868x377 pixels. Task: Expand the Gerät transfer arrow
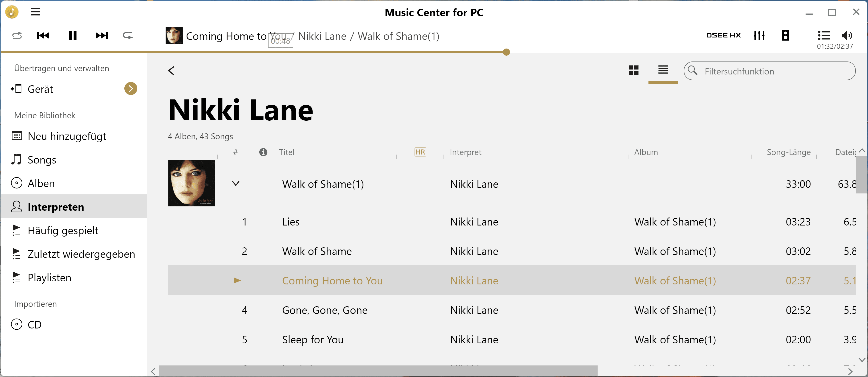[131, 89]
